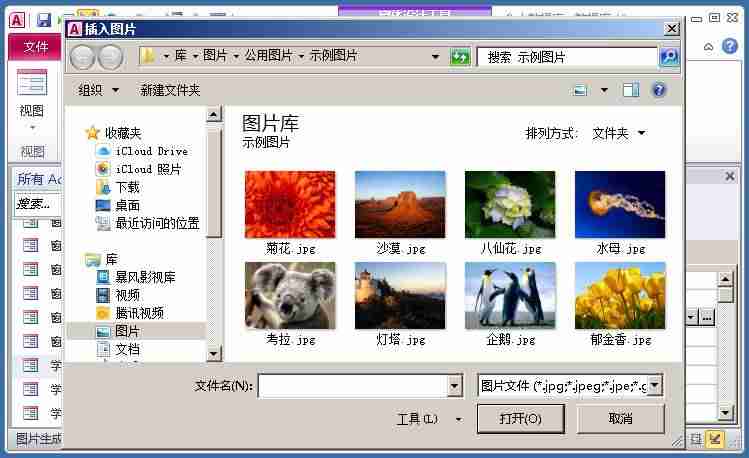749x458 pixels.
Task: Click 新建文件夹 button
Action: (170, 90)
